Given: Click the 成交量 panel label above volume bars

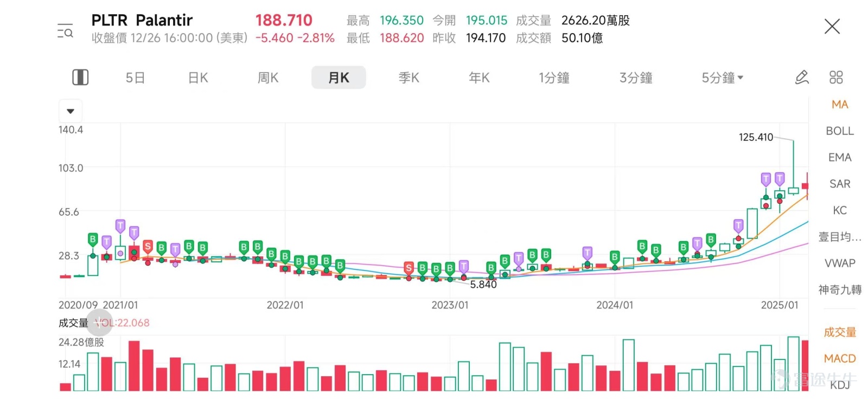Looking at the screenshot, I should pos(73,323).
